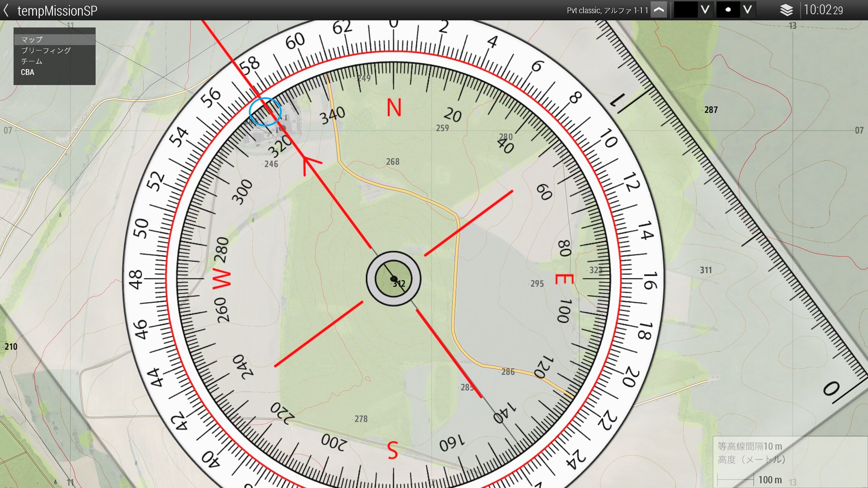Click the compass center hub at elevation 312
The height and width of the screenshot is (488, 868).
tap(393, 279)
